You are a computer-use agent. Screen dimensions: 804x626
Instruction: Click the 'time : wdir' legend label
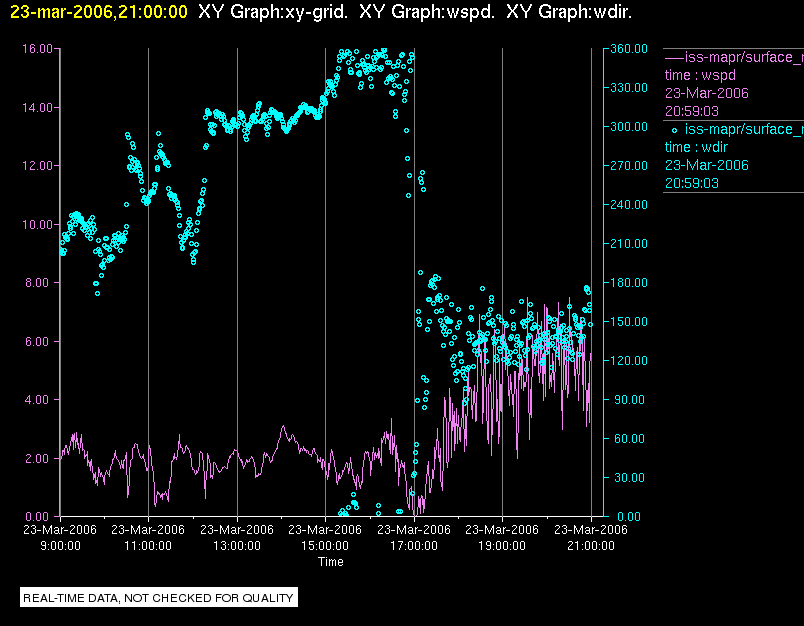696,147
